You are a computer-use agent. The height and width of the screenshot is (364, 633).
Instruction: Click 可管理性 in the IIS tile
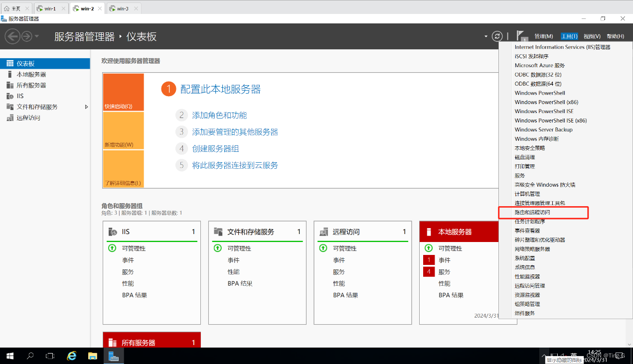(x=134, y=248)
